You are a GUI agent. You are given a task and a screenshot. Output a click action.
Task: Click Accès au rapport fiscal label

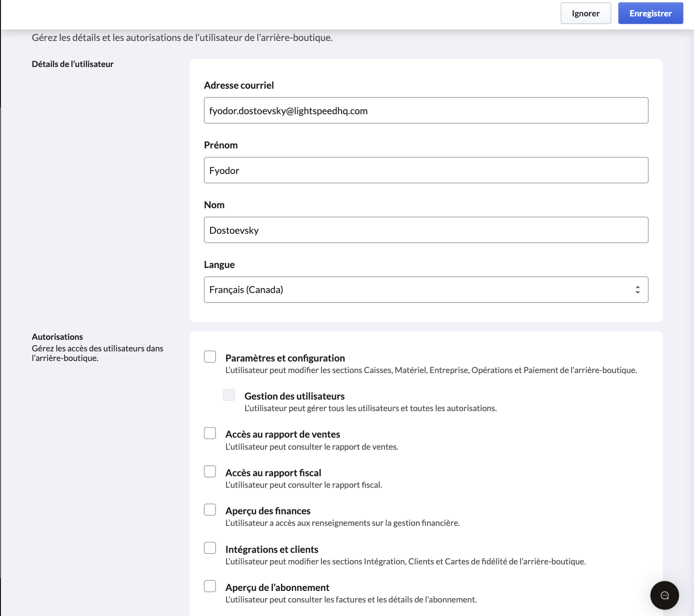pos(273,473)
